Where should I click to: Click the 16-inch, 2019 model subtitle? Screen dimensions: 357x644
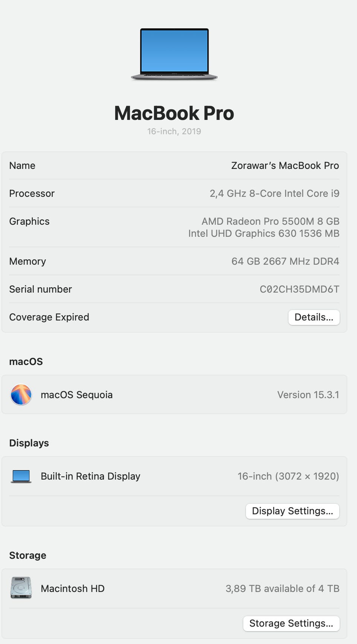pos(174,131)
